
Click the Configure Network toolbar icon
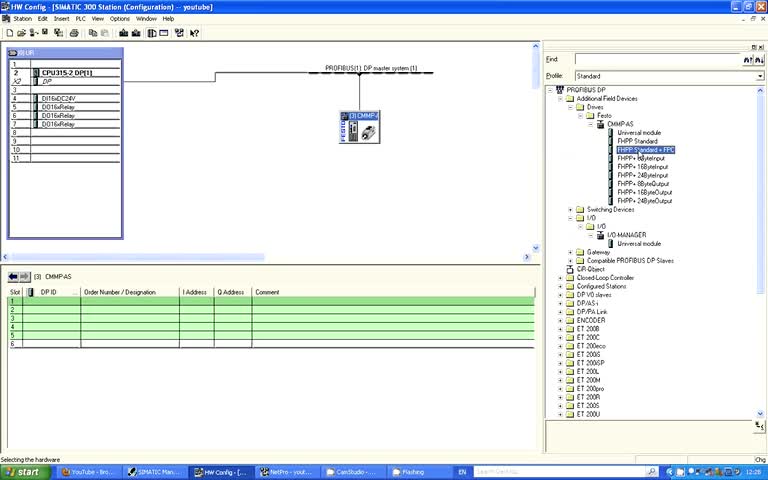(179, 33)
